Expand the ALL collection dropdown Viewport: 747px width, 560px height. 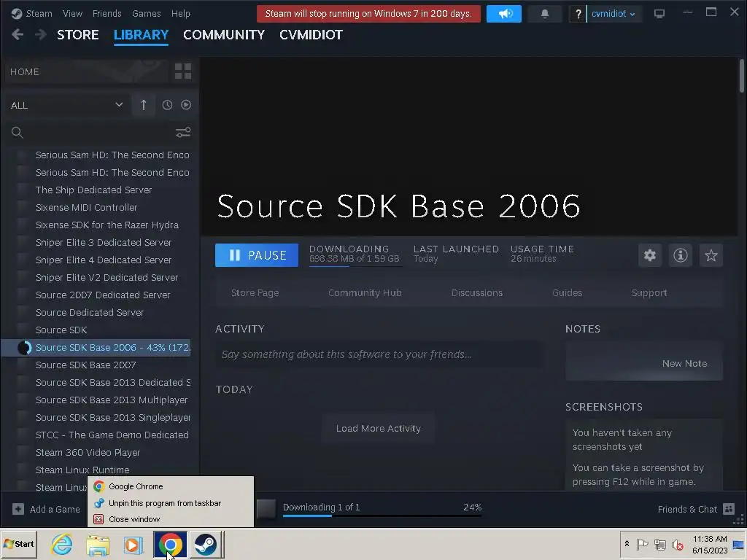click(x=66, y=105)
